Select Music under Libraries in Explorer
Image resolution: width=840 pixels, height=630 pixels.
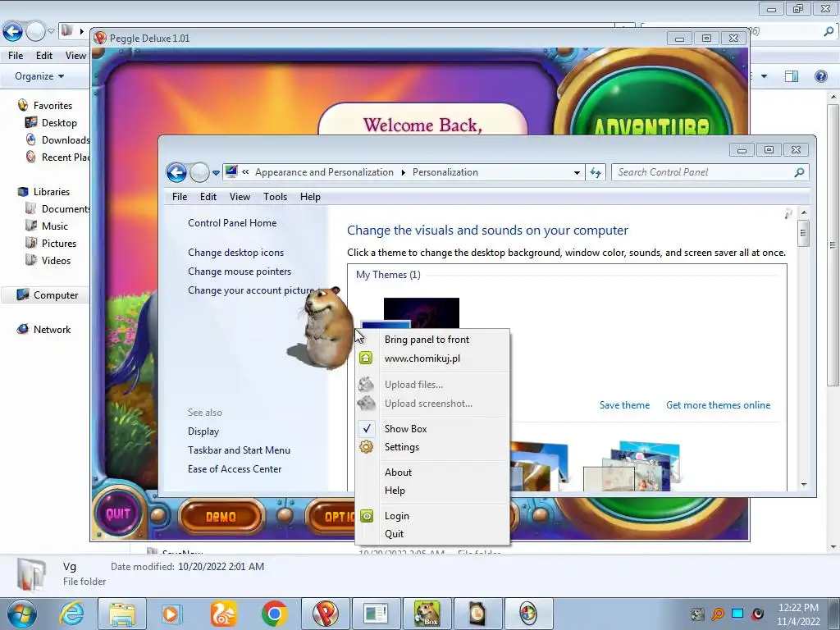pos(55,226)
